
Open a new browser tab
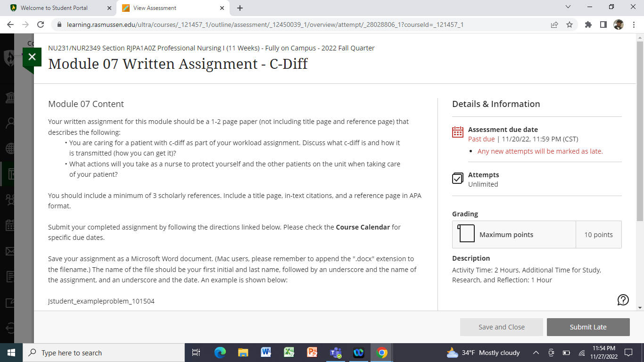(239, 8)
